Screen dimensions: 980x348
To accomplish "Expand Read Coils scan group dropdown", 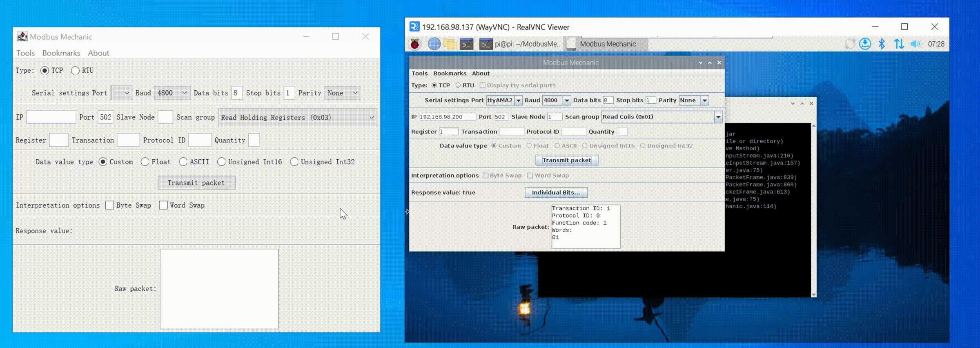I will [718, 117].
